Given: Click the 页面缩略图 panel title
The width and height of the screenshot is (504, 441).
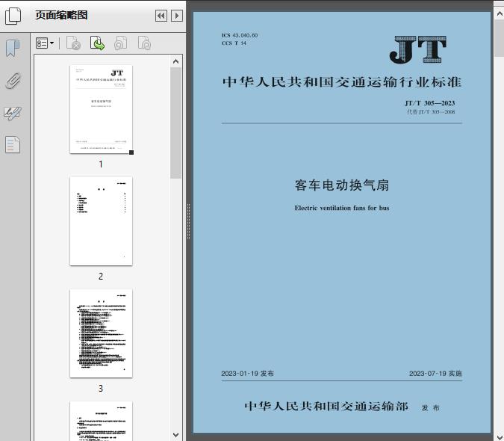Looking at the screenshot, I should 61,15.
